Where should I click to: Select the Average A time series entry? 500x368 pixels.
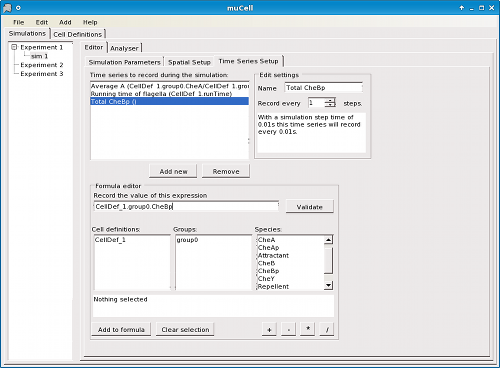tap(170, 86)
